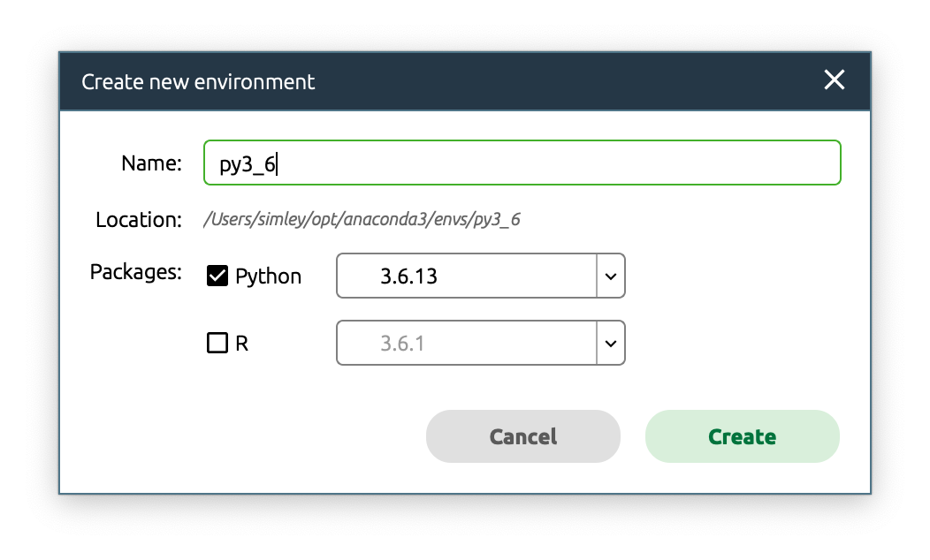The height and width of the screenshot is (560, 930).
Task: Click the Python label next to checkbox
Action: tap(268, 276)
